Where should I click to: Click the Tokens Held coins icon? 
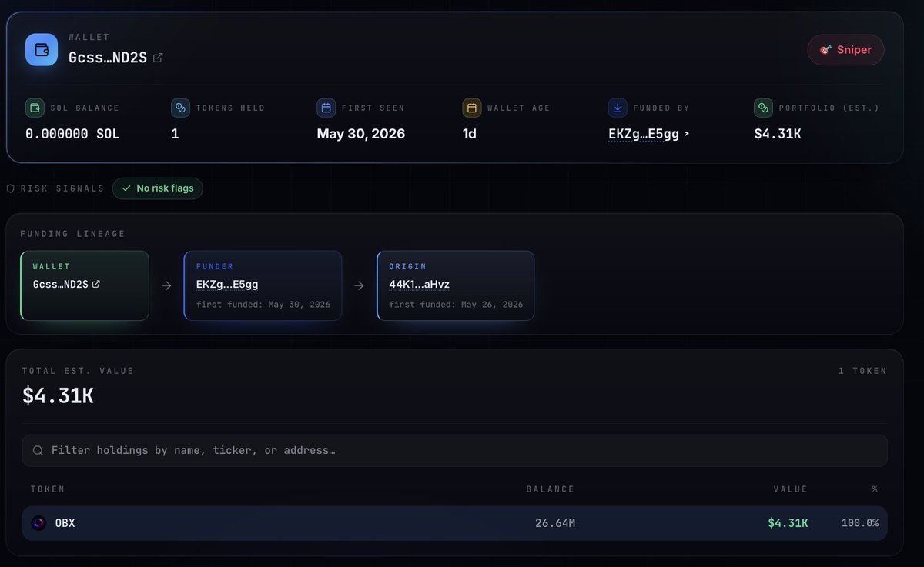click(180, 108)
